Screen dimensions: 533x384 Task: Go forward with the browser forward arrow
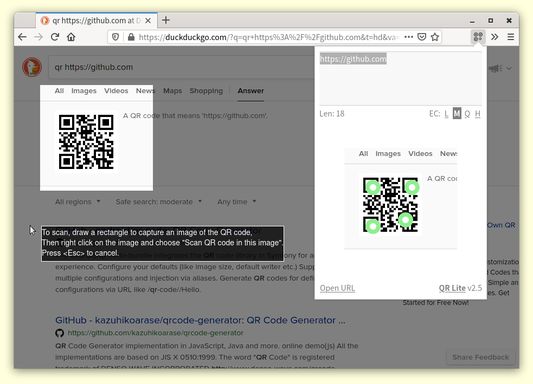point(38,37)
